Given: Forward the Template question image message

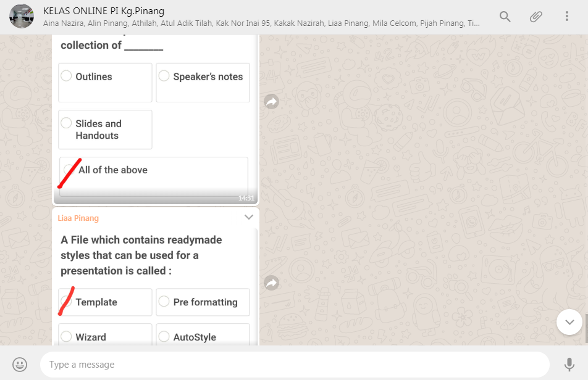Looking at the screenshot, I should [x=272, y=283].
